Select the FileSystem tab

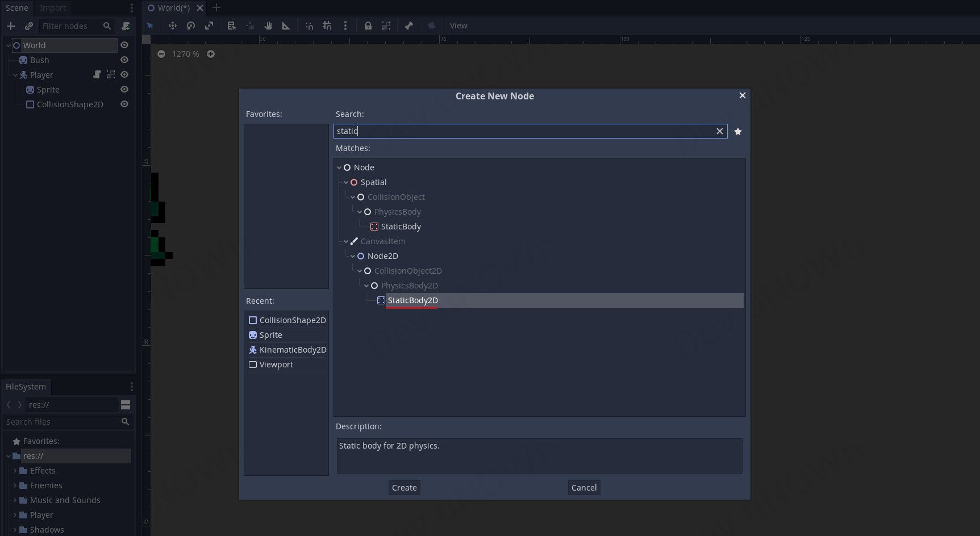tap(26, 387)
